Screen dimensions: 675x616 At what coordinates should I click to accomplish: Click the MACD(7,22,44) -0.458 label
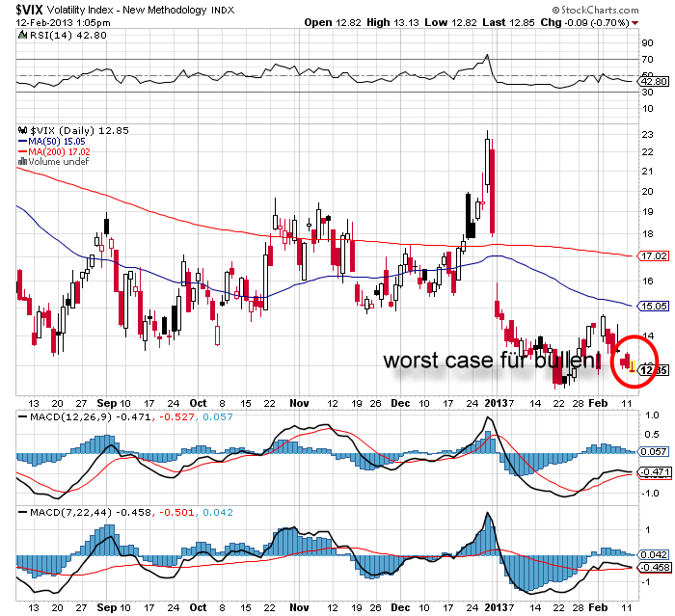[x=91, y=512]
